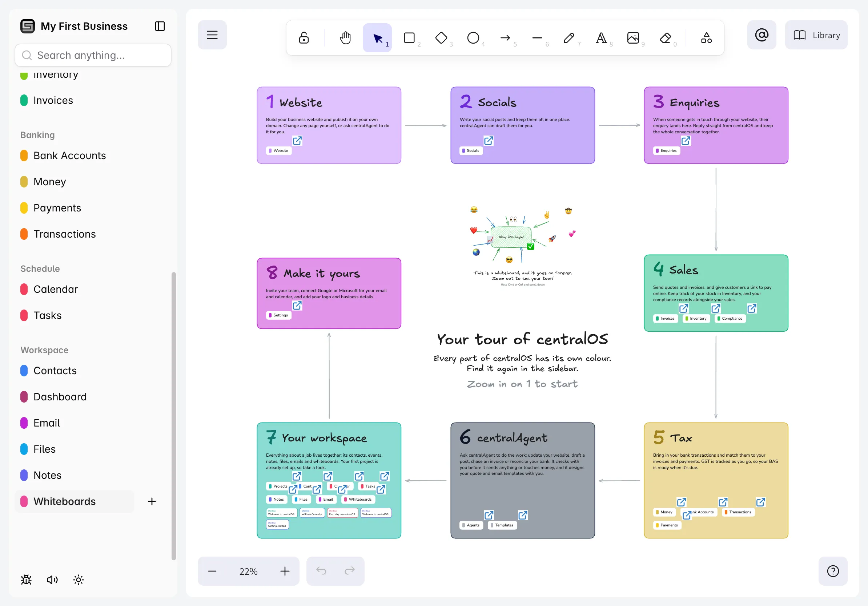The image size is (868, 606).
Task: Select the Diamond shape tool
Action: 441,38
